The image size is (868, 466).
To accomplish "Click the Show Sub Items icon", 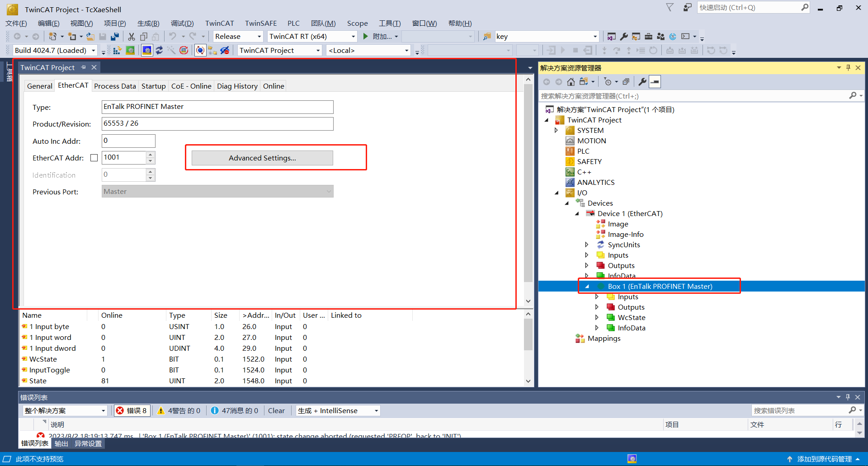I will [212, 51].
